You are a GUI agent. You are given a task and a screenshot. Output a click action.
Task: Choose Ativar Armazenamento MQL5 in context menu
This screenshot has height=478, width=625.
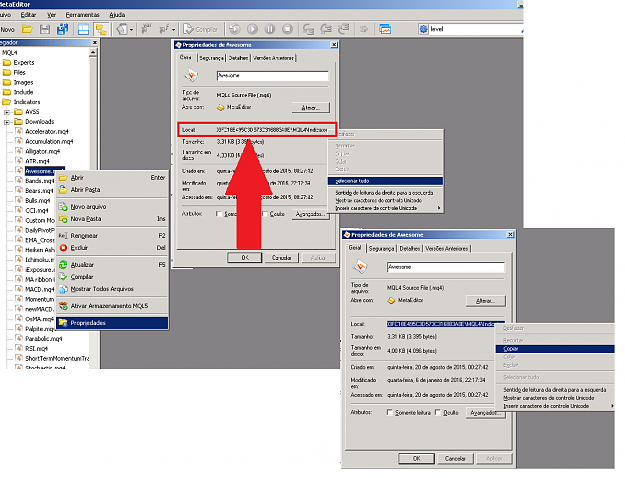coord(112,306)
